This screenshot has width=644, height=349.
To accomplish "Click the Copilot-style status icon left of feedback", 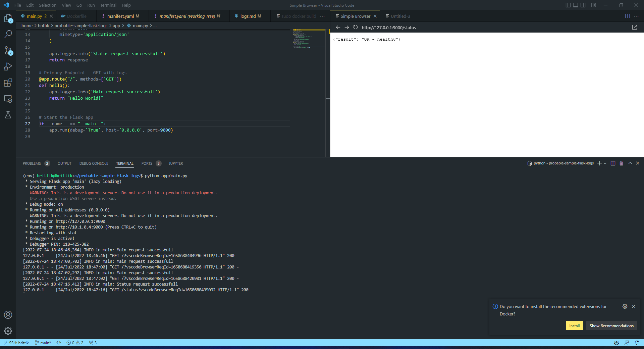I will [x=616, y=343].
